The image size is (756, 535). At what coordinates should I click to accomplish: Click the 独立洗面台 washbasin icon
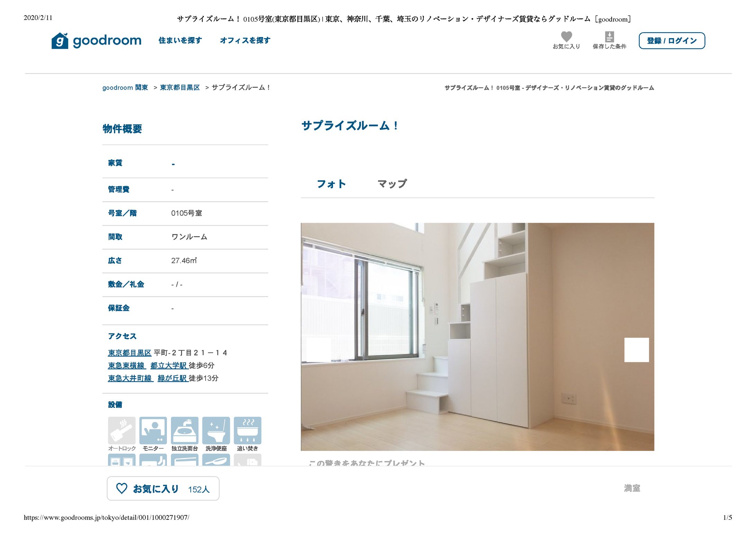(x=184, y=430)
